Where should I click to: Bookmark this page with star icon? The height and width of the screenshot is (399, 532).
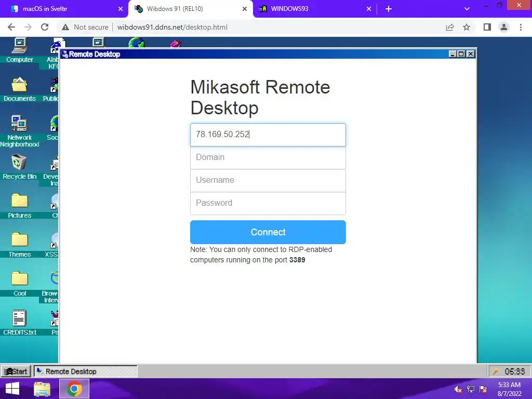click(467, 27)
